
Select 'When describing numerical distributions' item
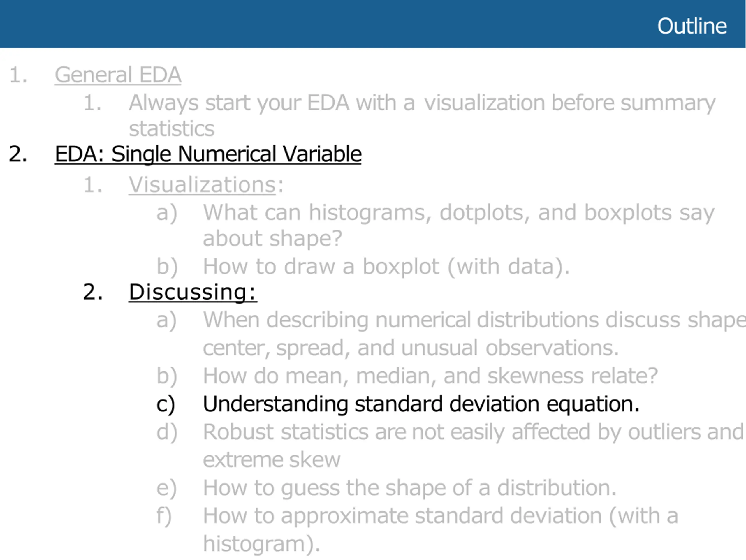click(x=474, y=333)
